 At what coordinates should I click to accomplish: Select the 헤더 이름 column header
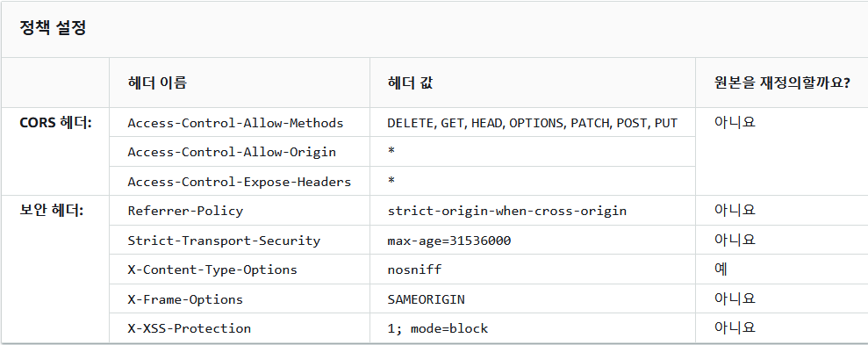pos(157,83)
